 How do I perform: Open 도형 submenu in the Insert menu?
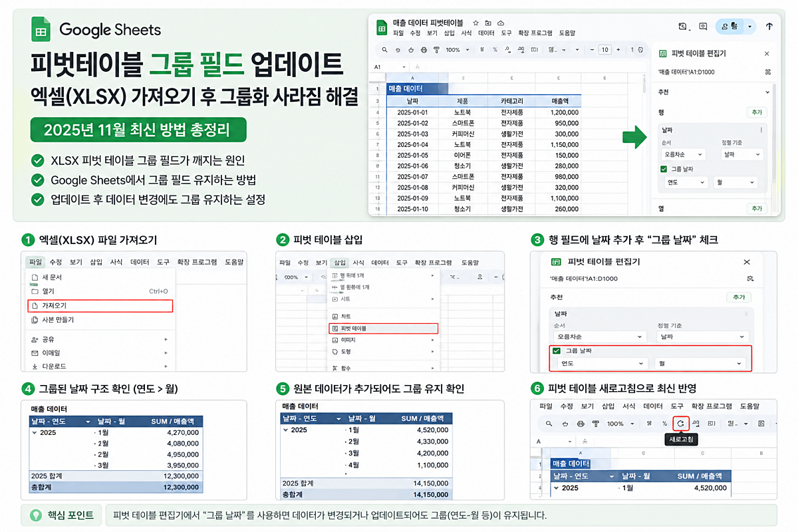coord(384,351)
